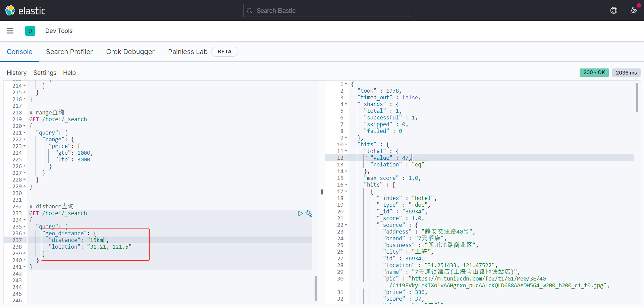This screenshot has height=307, width=644.
Task: Click the search magnifier icon
Action: [249, 11]
